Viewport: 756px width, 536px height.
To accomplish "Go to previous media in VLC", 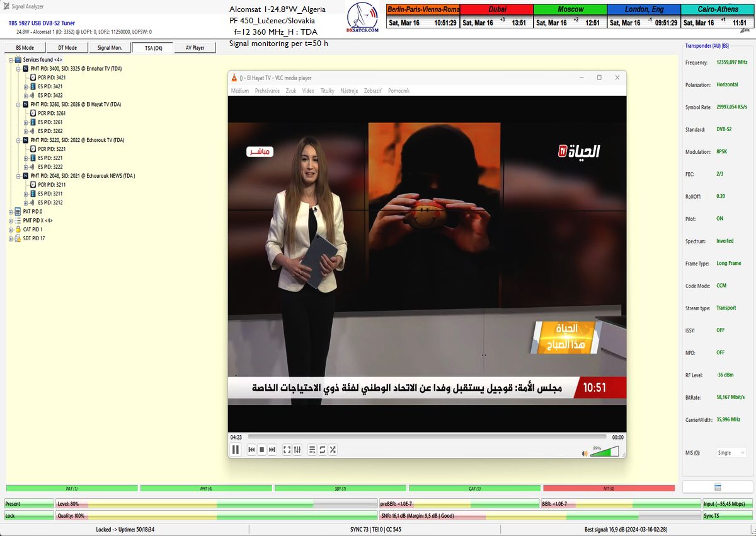I will [251, 450].
